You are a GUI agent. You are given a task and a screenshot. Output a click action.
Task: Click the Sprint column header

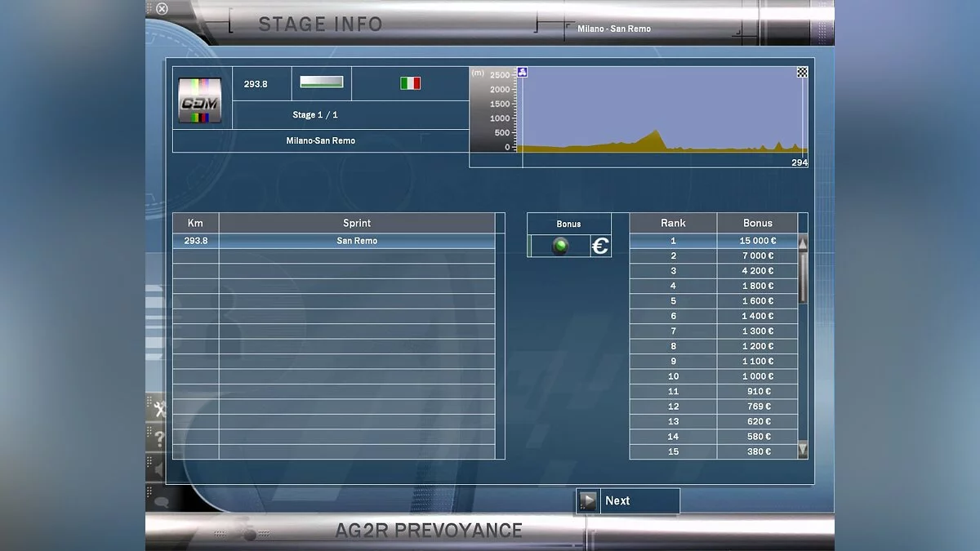click(x=357, y=223)
